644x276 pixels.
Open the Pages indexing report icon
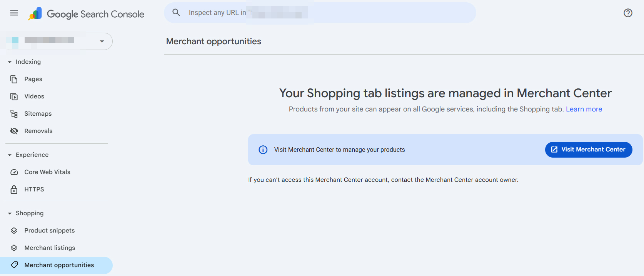point(14,79)
